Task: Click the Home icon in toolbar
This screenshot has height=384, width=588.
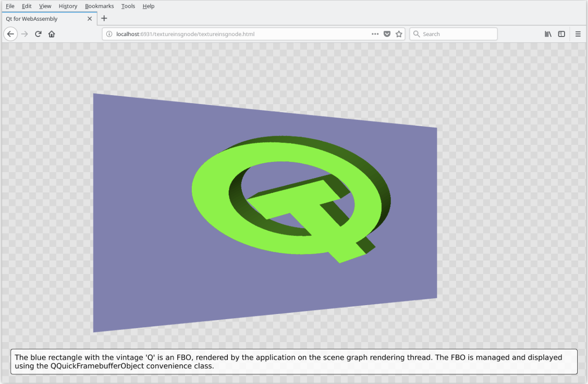Action: tap(51, 34)
